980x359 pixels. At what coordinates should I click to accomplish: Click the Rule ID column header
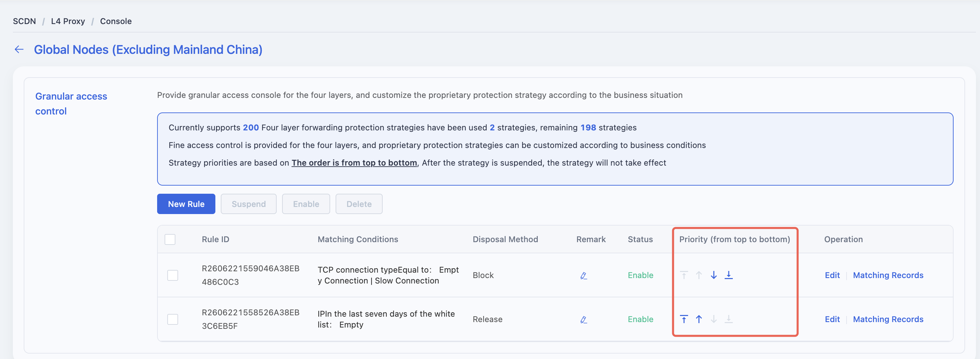click(215, 239)
